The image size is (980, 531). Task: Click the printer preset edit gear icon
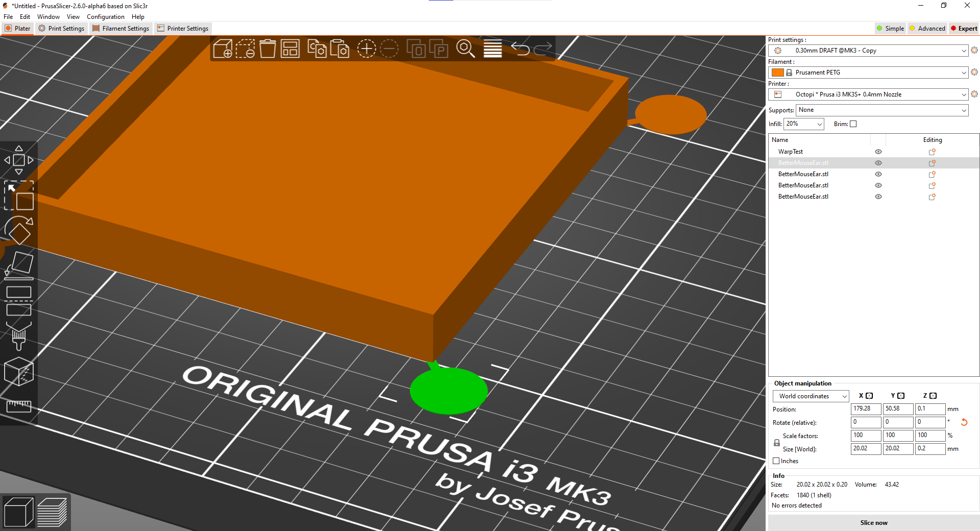[x=974, y=94]
